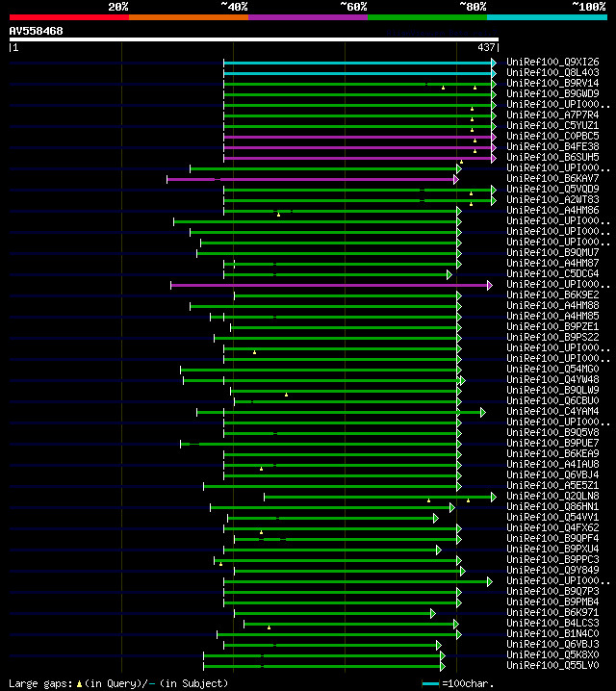This screenshot has height=691, width=616.
Task: Pick the UniRef100_Q5VQD9 hit name
Action: [x=552, y=189]
